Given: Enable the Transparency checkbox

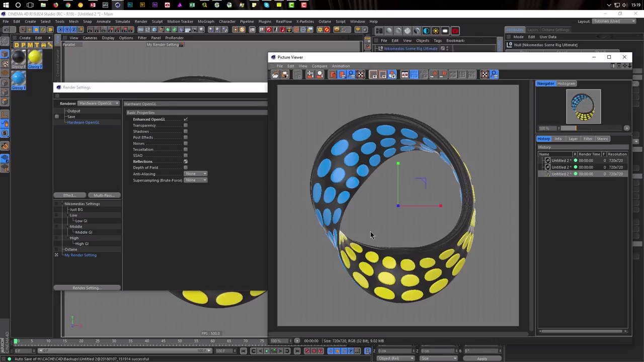Looking at the screenshot, I should (186, 125).
